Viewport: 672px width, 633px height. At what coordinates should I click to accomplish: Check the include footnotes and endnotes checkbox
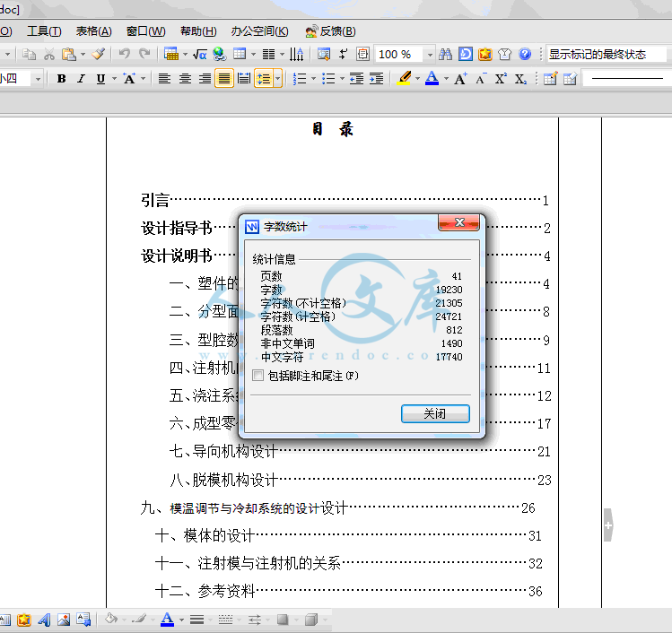(258, 376)
